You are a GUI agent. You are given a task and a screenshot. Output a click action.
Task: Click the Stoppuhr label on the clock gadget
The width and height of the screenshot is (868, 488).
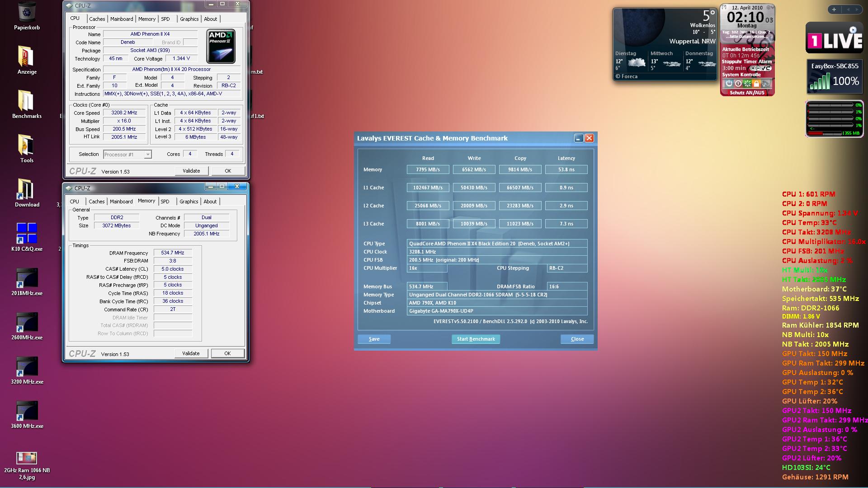pos(731,61)
